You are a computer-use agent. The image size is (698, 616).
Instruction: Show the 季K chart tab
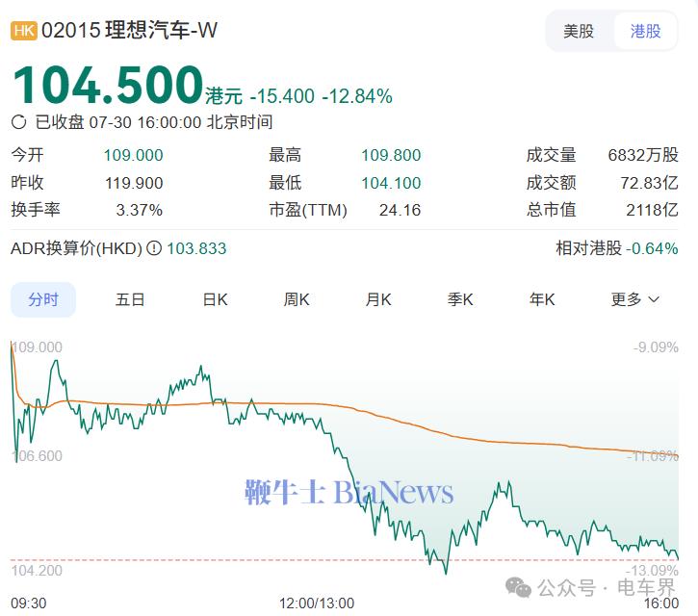(x=460, y=299)
